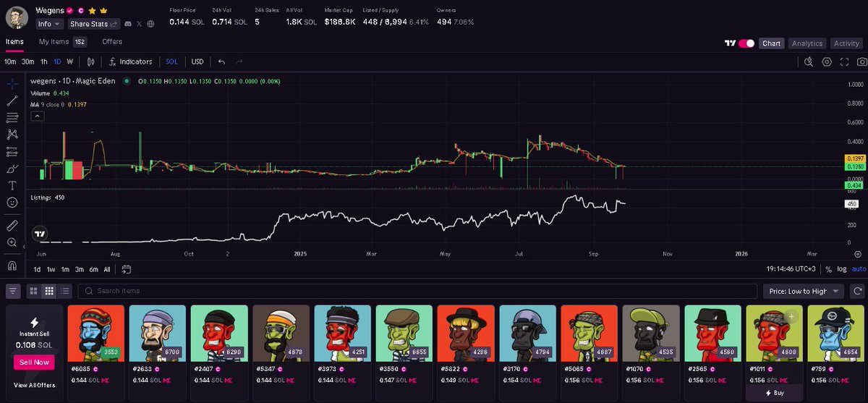The image size is (868, 403).
Task: Toggle percent scale on chart
Action: pyautogui.click(x=828, y=270)
